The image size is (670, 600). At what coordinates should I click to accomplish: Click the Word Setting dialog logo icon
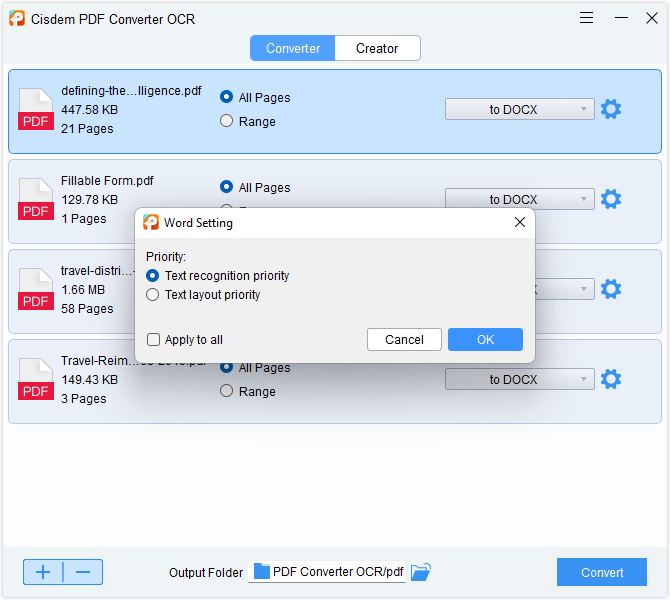[x=151, y=222]
